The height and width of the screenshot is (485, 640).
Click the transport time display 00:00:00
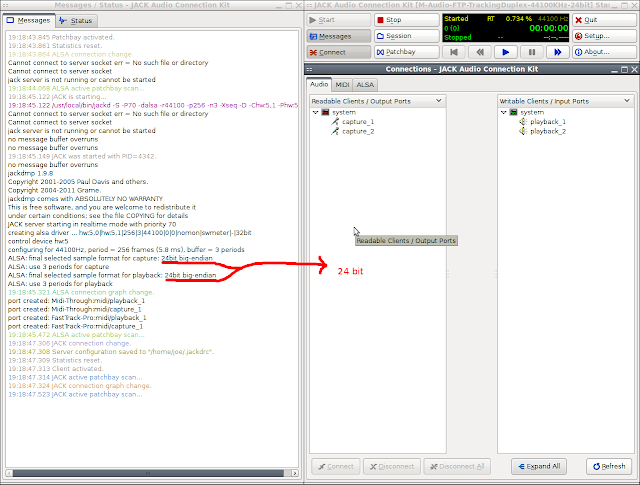[549, 28]
